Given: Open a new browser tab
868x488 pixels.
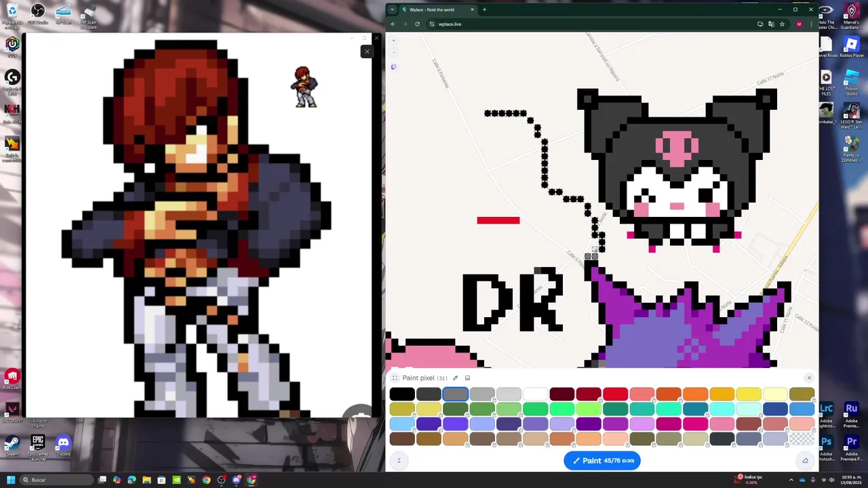Looking at the screenshot, I should pos(484,9).
